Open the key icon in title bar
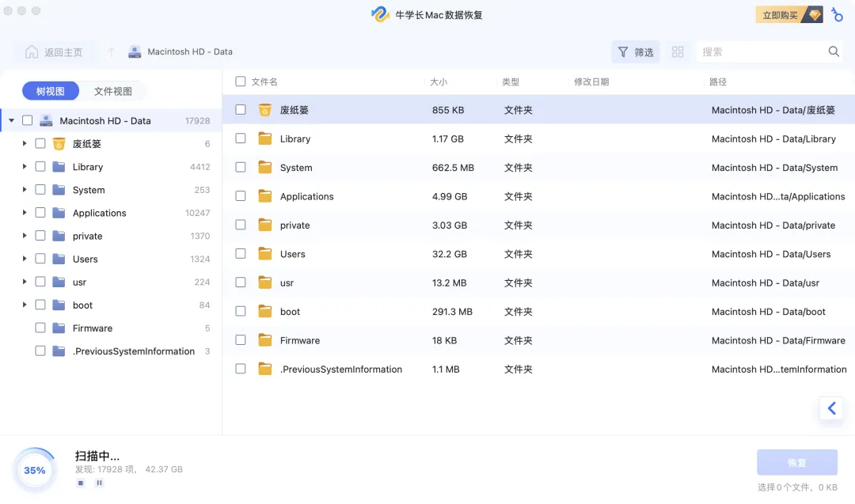 (x=838, y=14)
